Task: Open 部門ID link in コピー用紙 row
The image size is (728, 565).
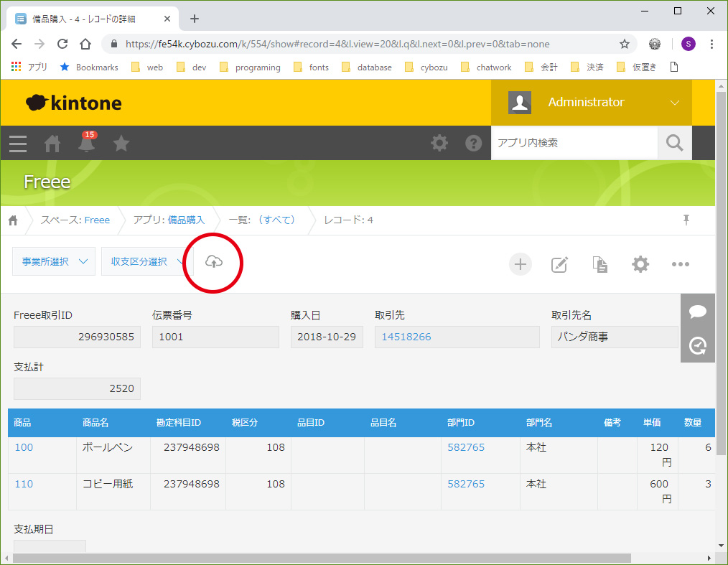Action: pos(466,484)
